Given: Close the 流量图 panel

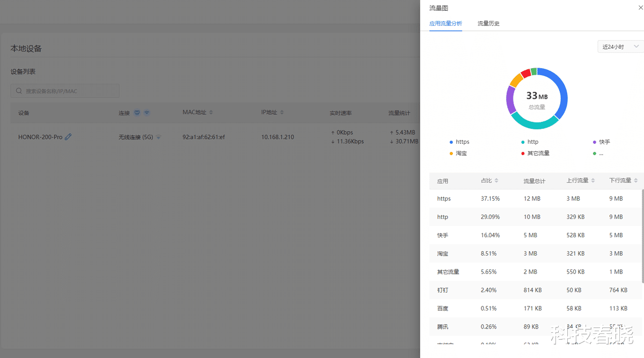Looking at the screenshot, I should 639,8.
